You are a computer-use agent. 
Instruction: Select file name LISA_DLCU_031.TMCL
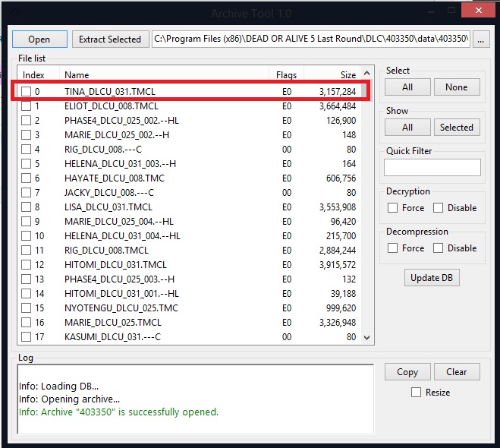pos(108,207)
